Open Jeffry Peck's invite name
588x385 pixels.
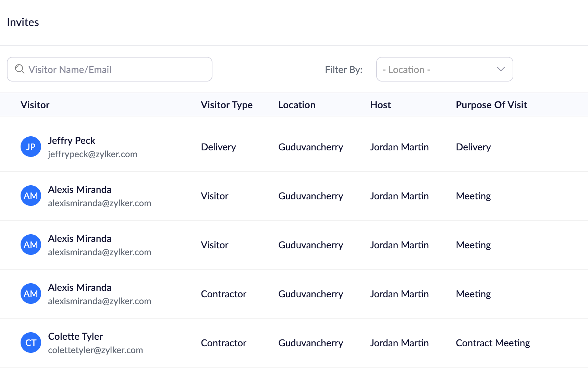pos(72,140)
